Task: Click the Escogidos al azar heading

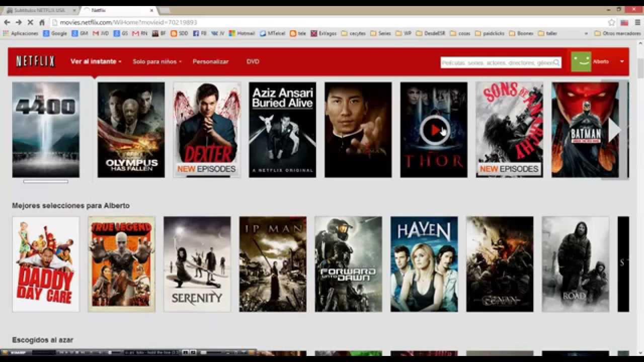Action: point(43,340)
